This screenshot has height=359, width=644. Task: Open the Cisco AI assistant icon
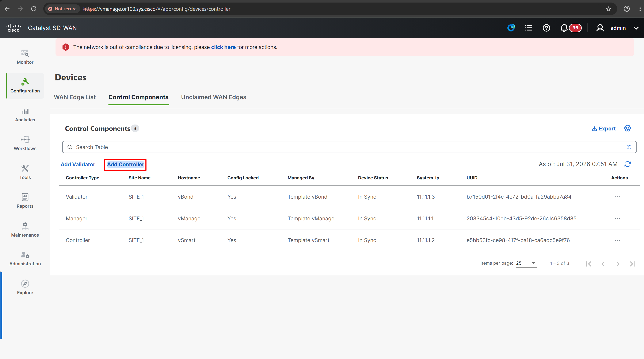point(511,28)
